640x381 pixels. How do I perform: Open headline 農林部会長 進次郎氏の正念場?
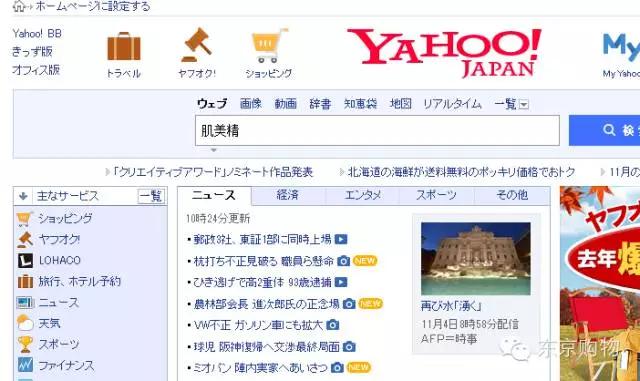[x=266, y=304]
